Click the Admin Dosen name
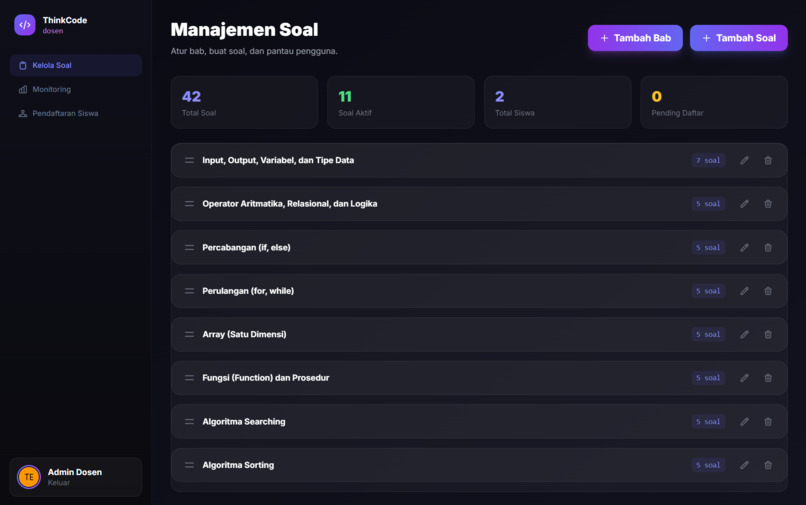The height and width of the screenshot is (505, 806). [x=75, y=472]
